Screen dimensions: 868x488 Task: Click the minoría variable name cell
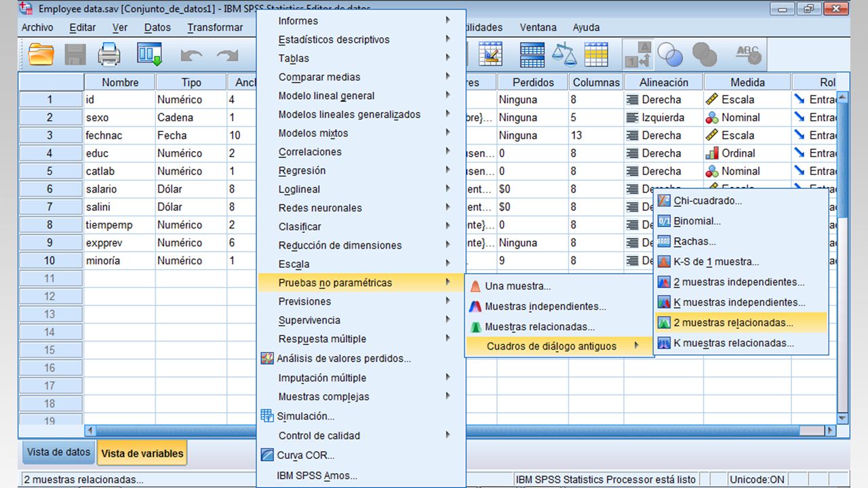[x=120, y=260]
